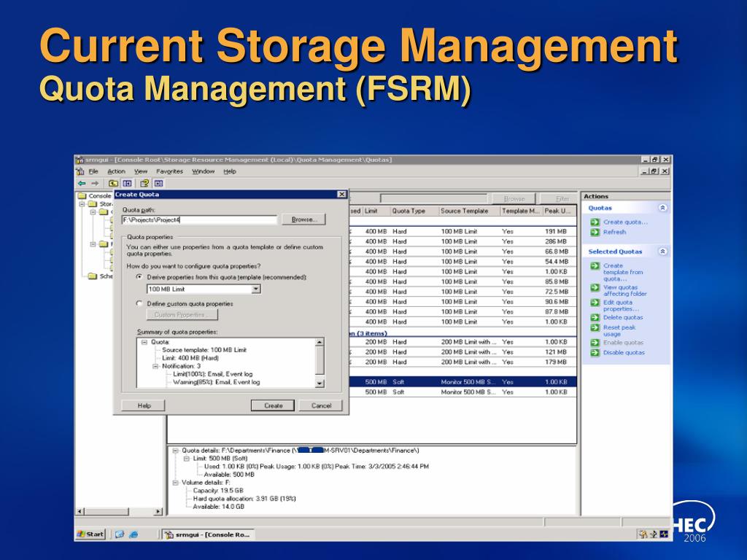Click the Quota path input field
This screenshot has height=560, width=747.
pos(200,219)
